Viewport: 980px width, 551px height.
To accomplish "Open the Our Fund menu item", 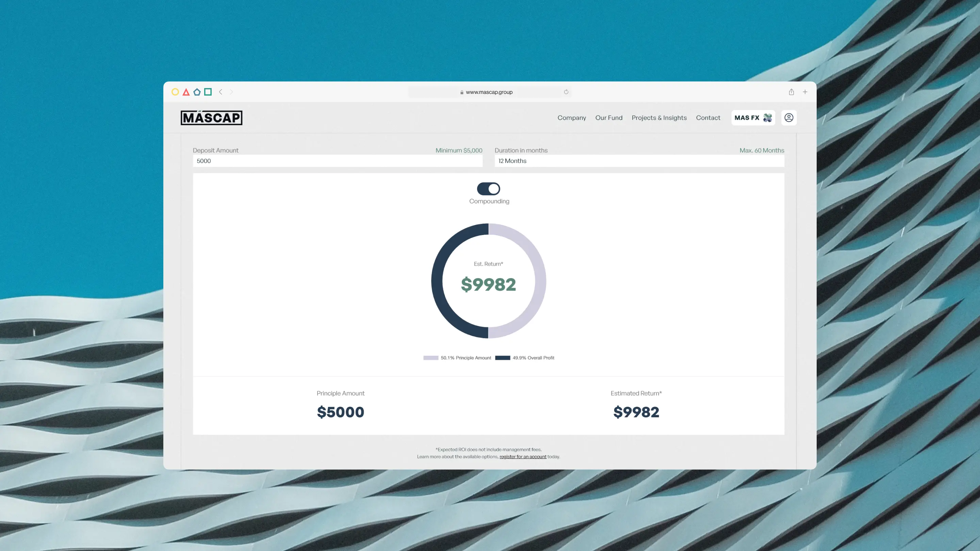I will (x=609, y=118).
